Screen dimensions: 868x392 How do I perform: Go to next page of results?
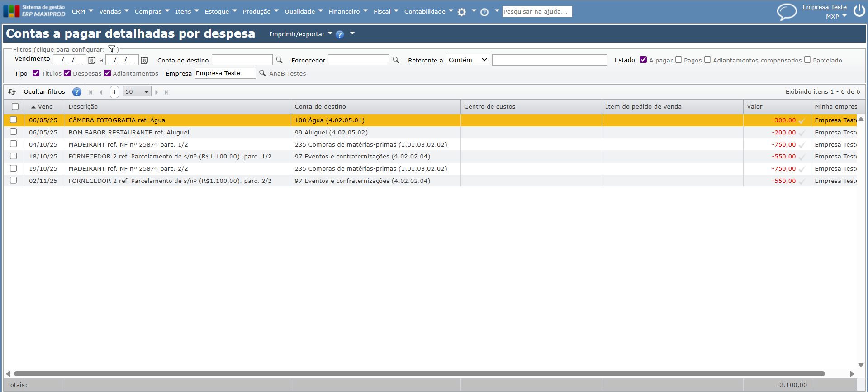tap(157, 92)
